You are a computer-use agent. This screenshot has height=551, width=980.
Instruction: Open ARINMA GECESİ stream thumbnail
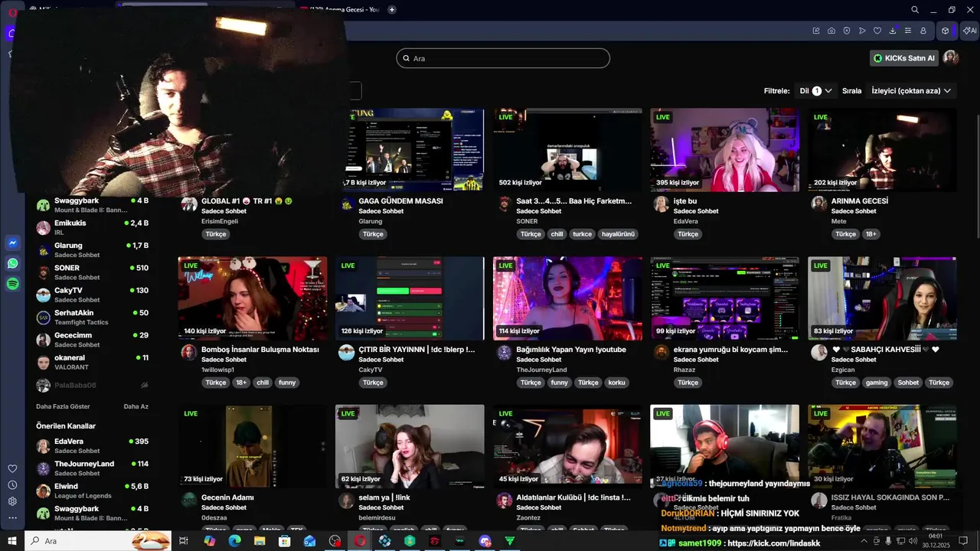click(x=882, y=150)
